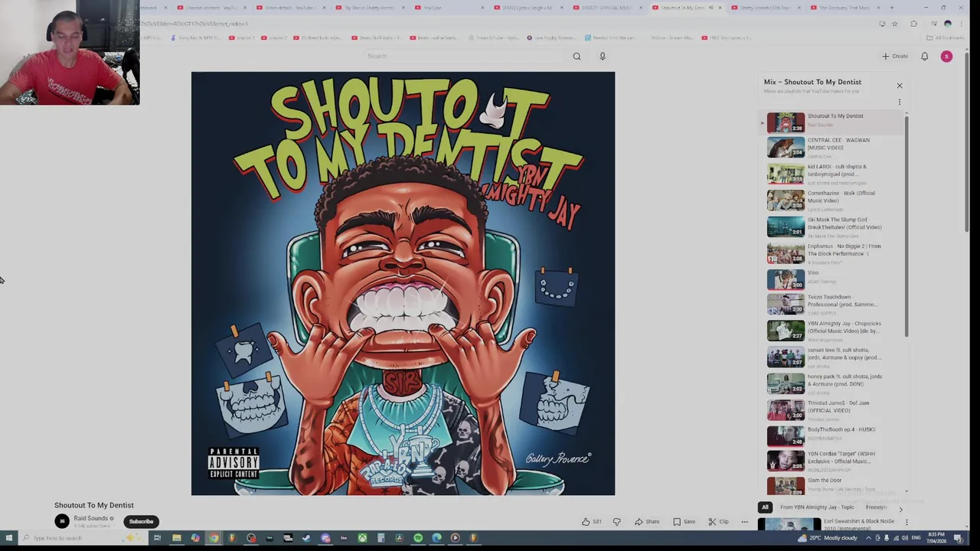Open File Explorer from the taskbar
The width and height of the screenshot is (980, 551).
[x=176, y=538]
